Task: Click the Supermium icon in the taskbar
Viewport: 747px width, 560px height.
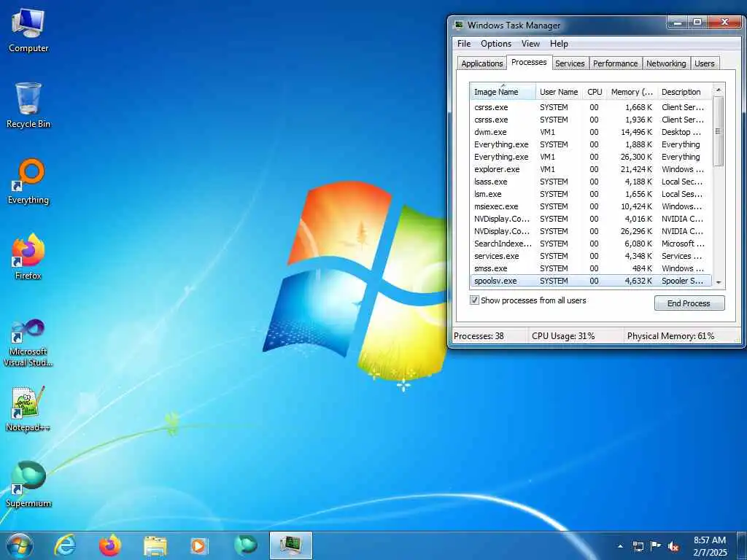Action: pyautogui.click(x=246, y=545)
